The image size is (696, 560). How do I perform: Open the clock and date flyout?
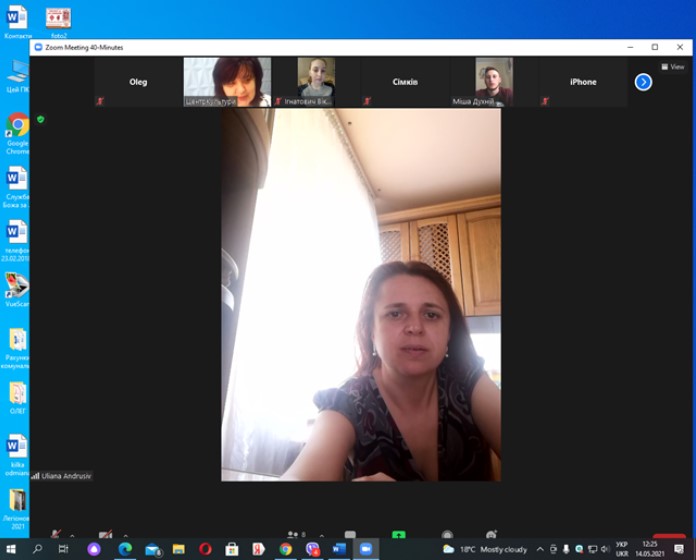click(x=651, y=549)
